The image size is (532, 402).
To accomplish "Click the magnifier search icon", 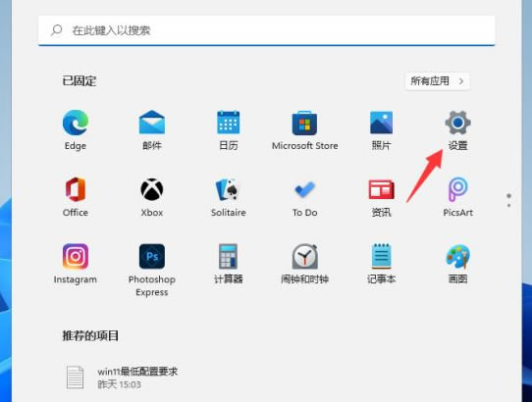I will click(x=56, y=30).
